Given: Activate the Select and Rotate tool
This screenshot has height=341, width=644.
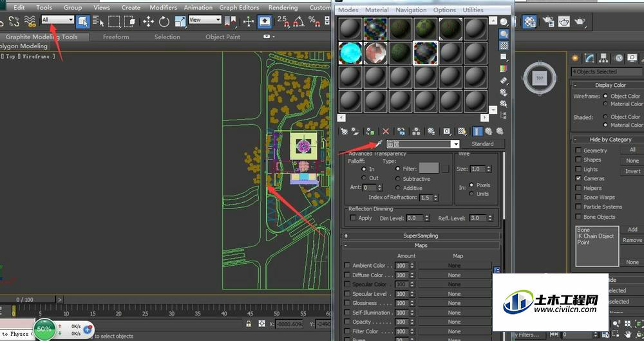Looking at the screenshot, I should [164, 21].
